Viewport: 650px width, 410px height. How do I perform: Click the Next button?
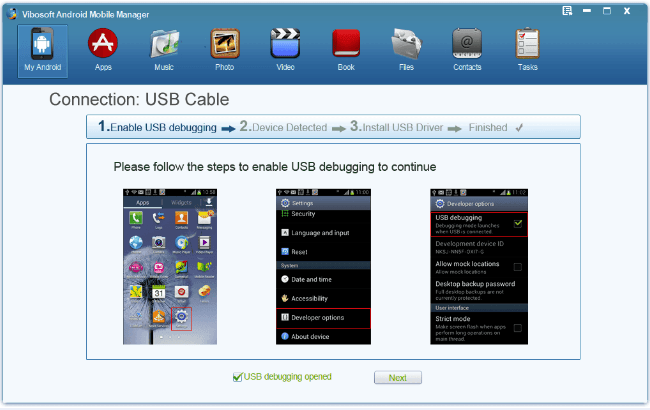click(x=398, y=378)
